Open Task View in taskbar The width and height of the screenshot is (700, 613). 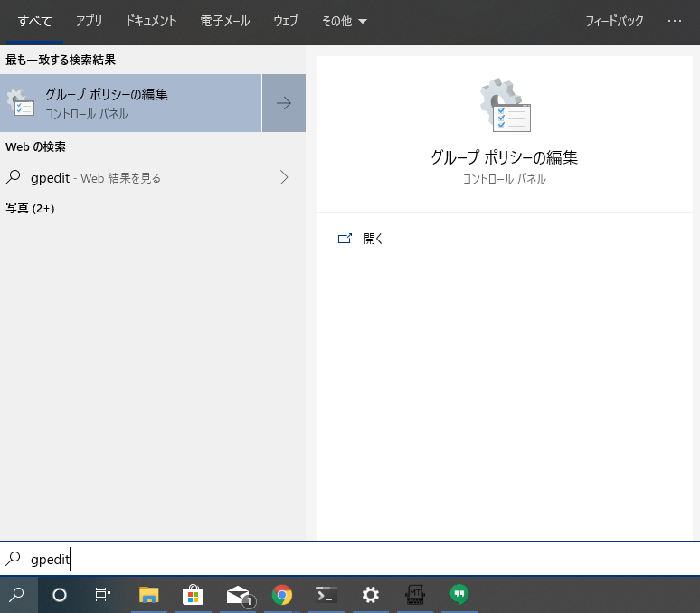tap(103, 595)
